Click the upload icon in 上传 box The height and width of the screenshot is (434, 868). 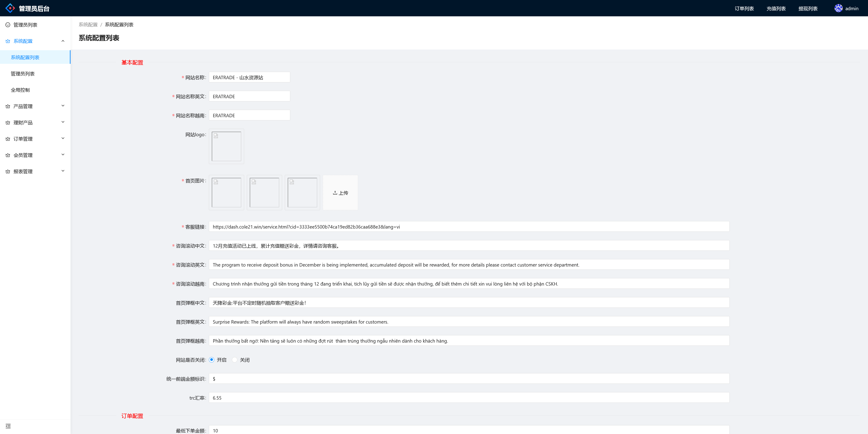pos(335,193)
